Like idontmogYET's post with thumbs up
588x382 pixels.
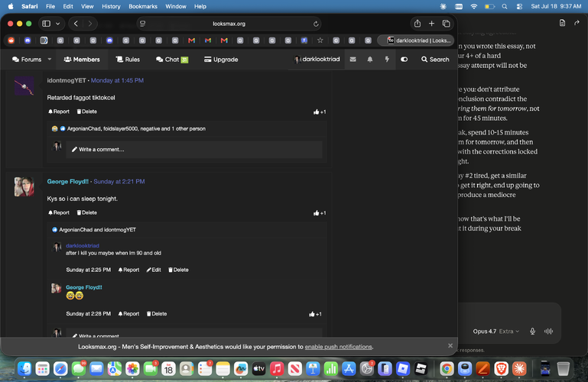tap(320, 112)
